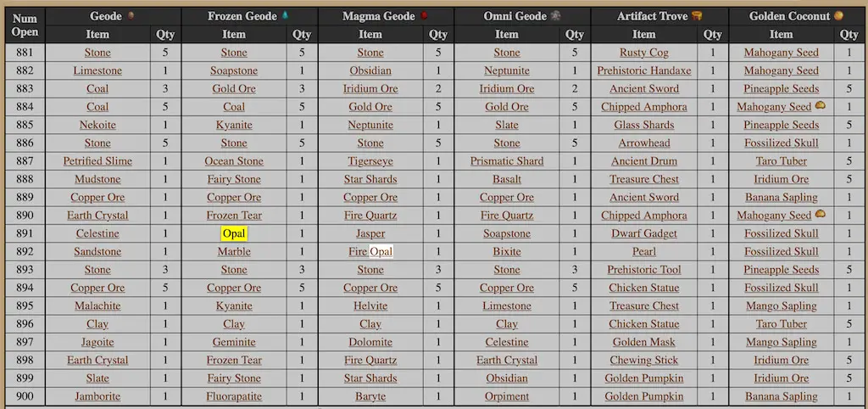Open the Fire Opal link in Magma Geode
The width and height of the screenshot is (868, 409).
[370, 252]
